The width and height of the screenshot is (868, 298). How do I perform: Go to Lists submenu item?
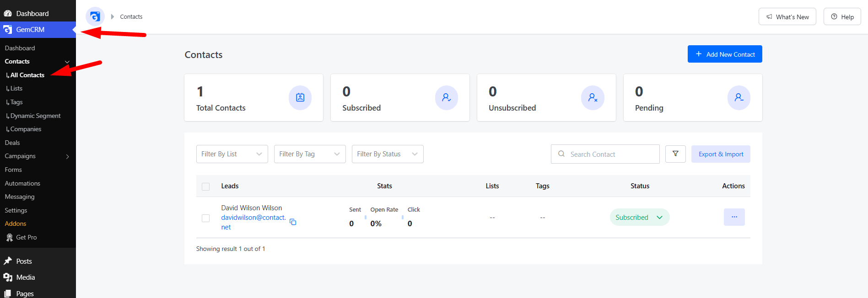click(16, 88)
